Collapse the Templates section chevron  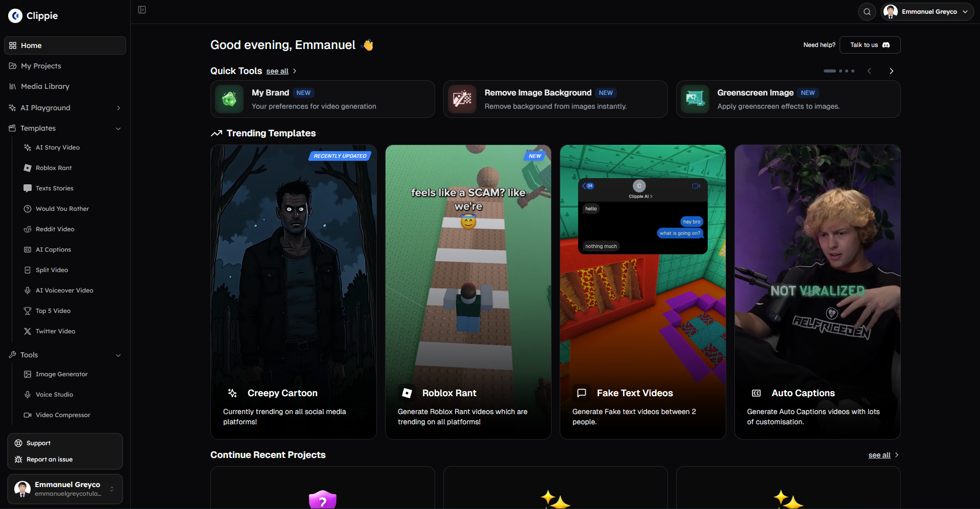[x=118, y=128]
